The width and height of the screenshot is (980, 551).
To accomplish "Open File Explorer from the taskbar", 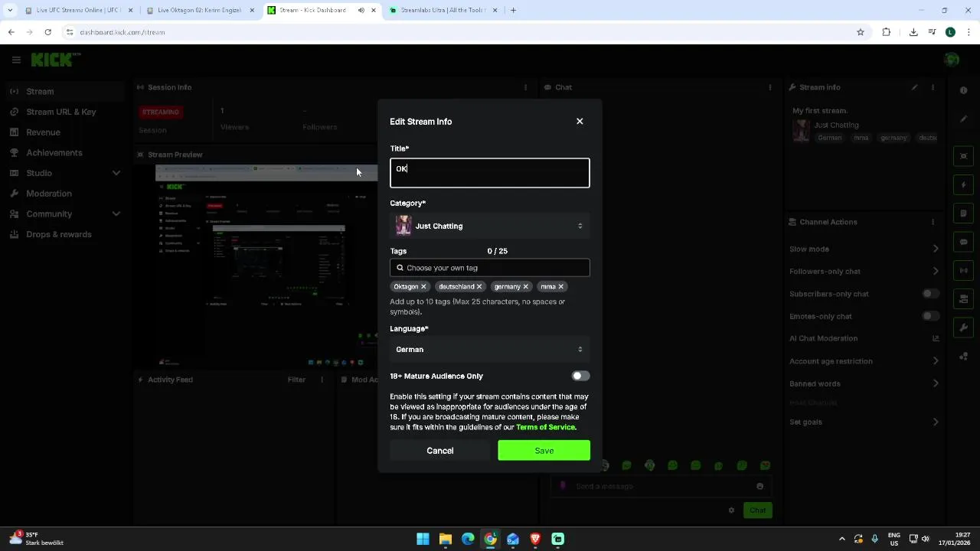I will (445, 539).
